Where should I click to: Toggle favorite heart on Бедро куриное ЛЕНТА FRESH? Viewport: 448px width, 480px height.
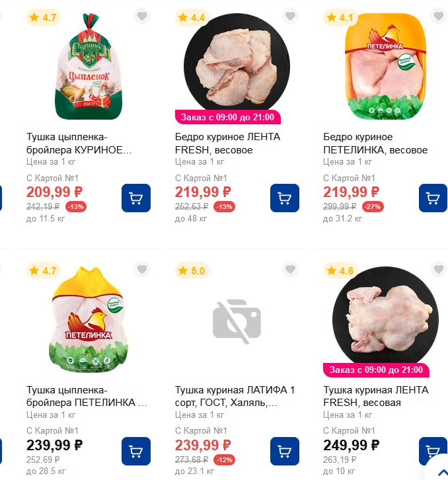click(x=290, y=16)
